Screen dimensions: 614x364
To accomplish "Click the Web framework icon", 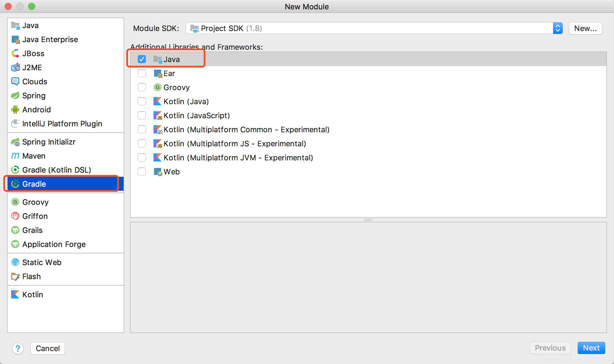I will (158, 172).
